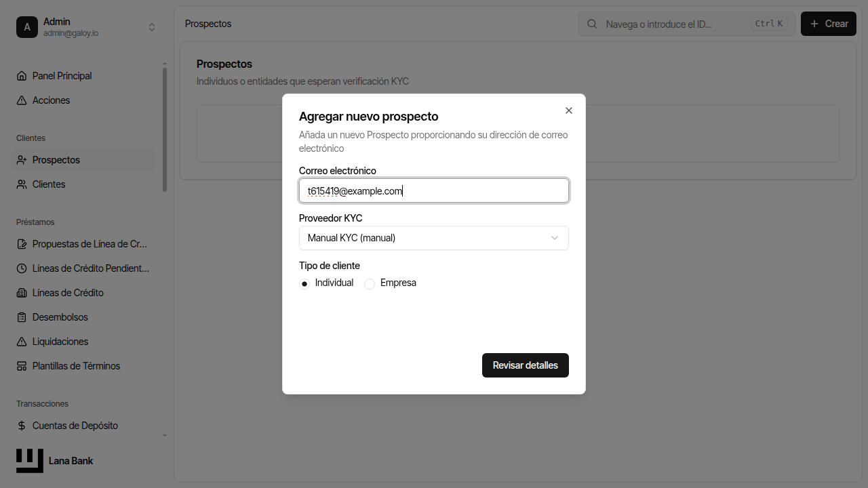The image size is (868, 488).
Task: Click the Ctrl K shortcut badge
Action: [770, 24]
